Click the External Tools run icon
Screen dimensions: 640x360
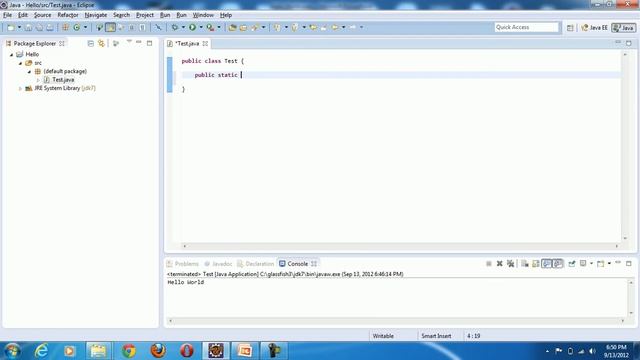[210, 27]
